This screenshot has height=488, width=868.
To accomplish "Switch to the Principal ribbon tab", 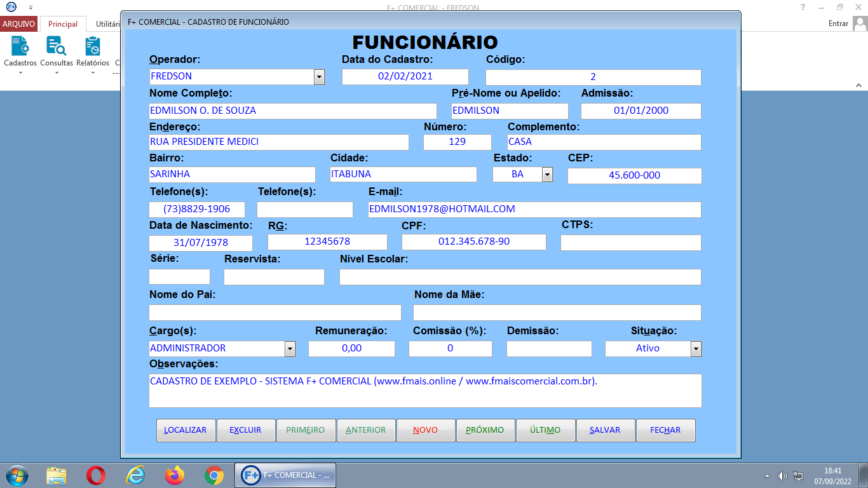I will (x=63, y=24).
